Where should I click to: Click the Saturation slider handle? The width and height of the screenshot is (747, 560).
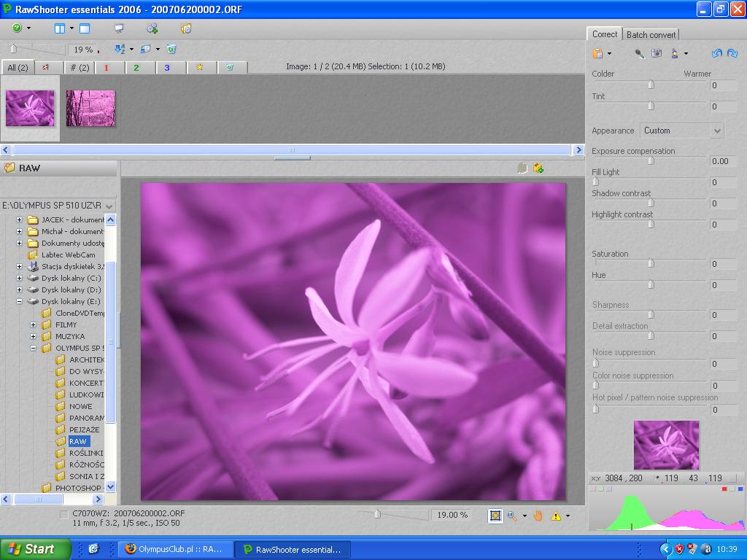[651, 263]
